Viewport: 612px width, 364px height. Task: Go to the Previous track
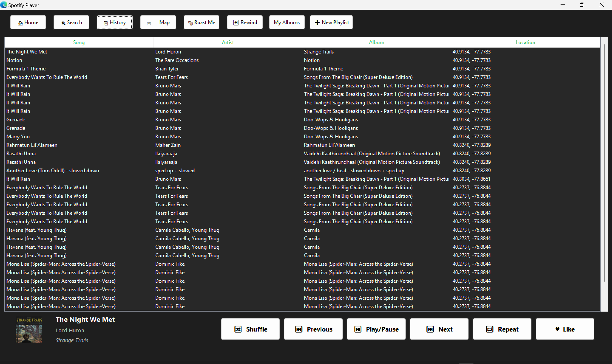coord(313,329)
